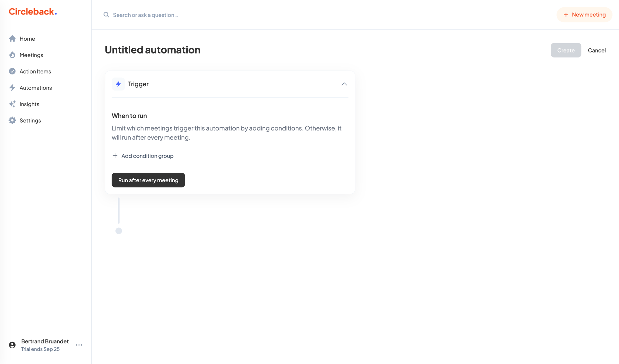Open Insights via the sparkle icon
Image resolution: width=619 pixels, height=364 pixels.
pos(12,104)
